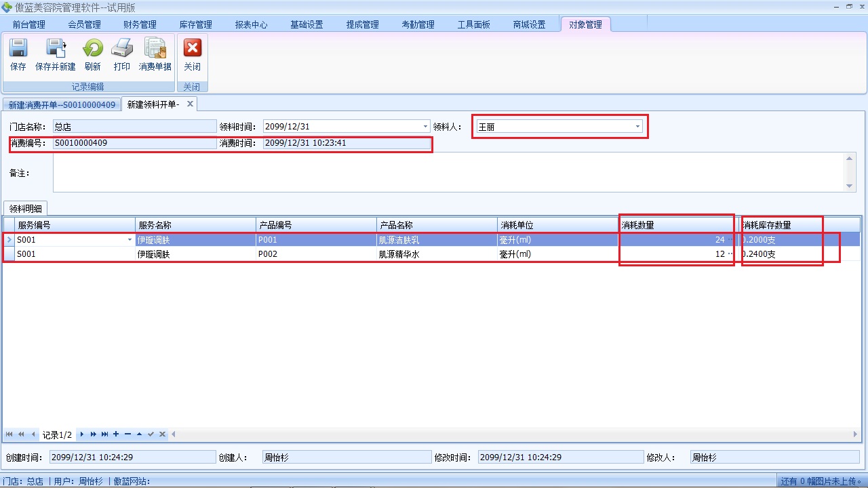This screenshot has width=868, height=488.
Task: Click the 打印 (Print) icon
Action: pyautogui.click(x=122, y=54)
